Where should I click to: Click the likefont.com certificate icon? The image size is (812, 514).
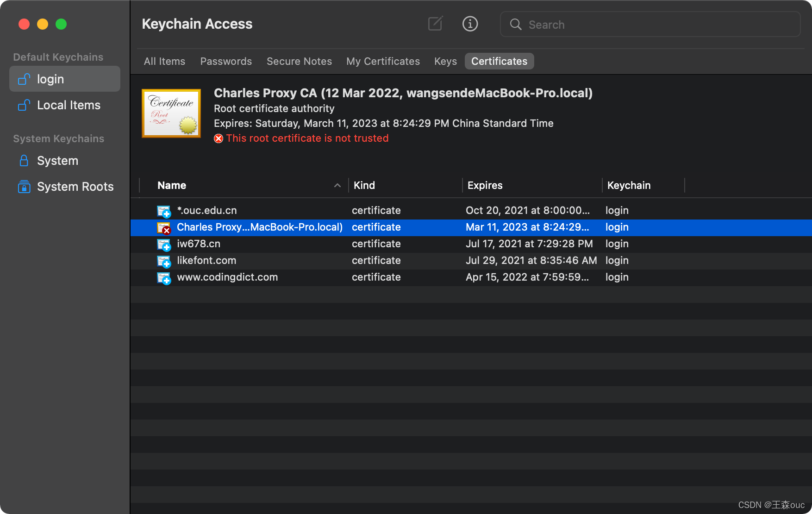(x=164, y=261)
